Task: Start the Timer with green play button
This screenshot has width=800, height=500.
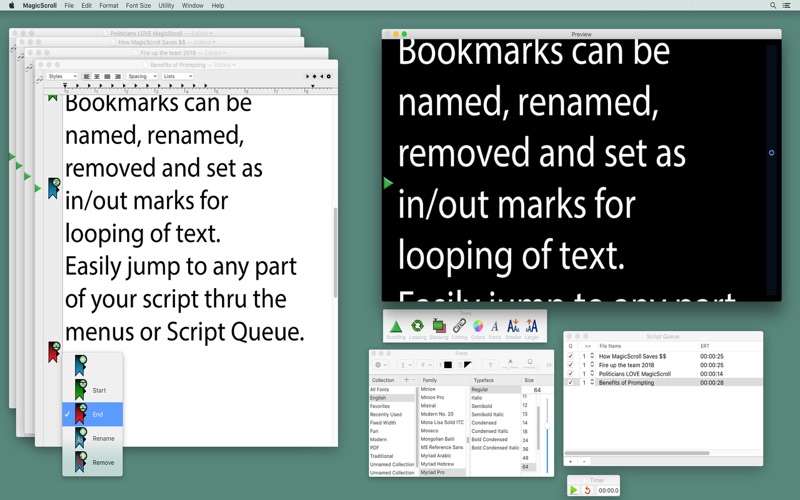Action: point(573,490)
